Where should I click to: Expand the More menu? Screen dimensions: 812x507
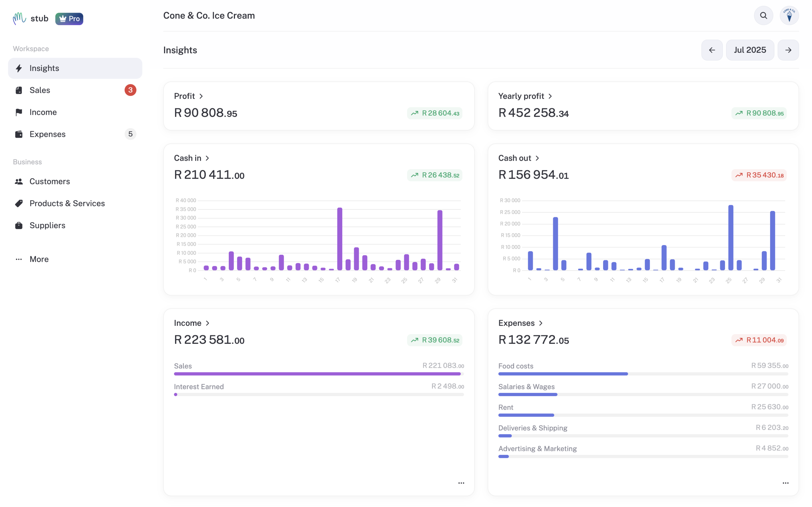click(75, 259)
